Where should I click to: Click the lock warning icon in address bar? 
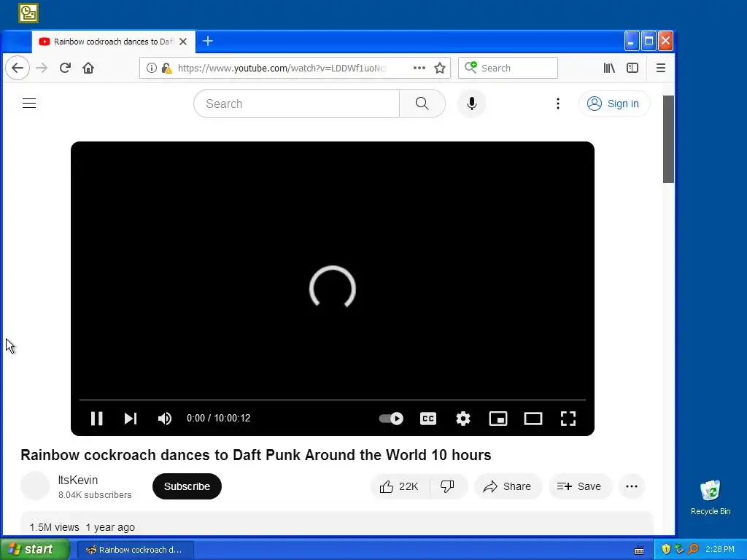tap(166, 68)
